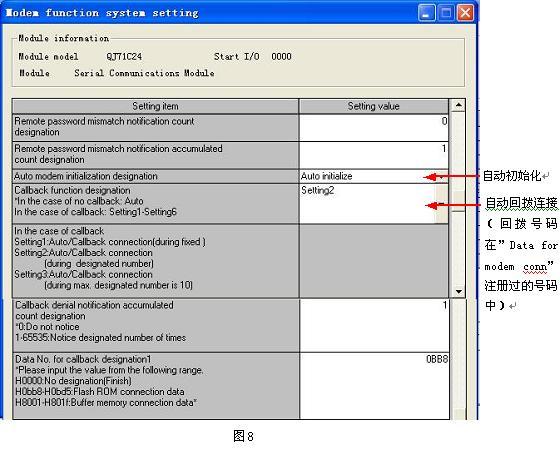This screenshot has width=560, height=450.
Task: Open the Auto modem initialization dropdown
Action: [x=442, y=177]
